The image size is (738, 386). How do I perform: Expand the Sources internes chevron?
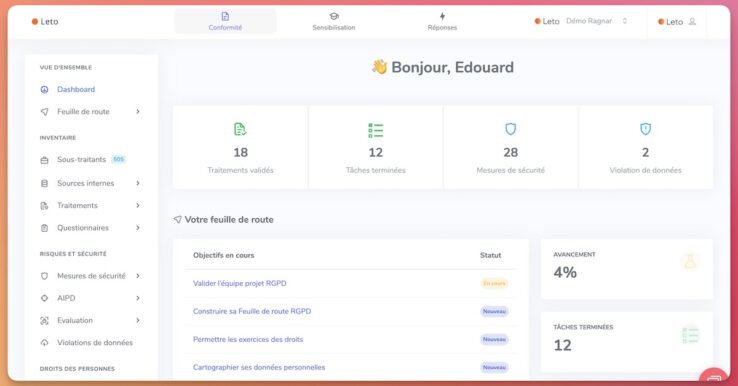coord(138,183)
